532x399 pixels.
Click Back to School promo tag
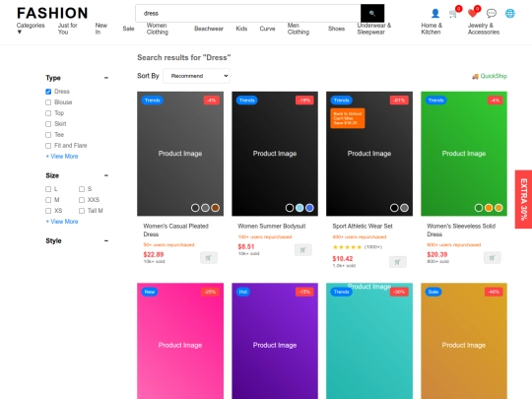tap(348, 118)
